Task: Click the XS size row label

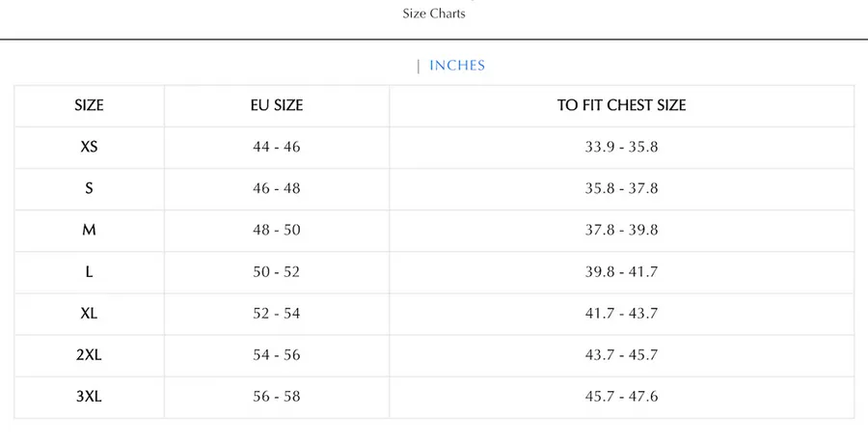Action: 89,147
